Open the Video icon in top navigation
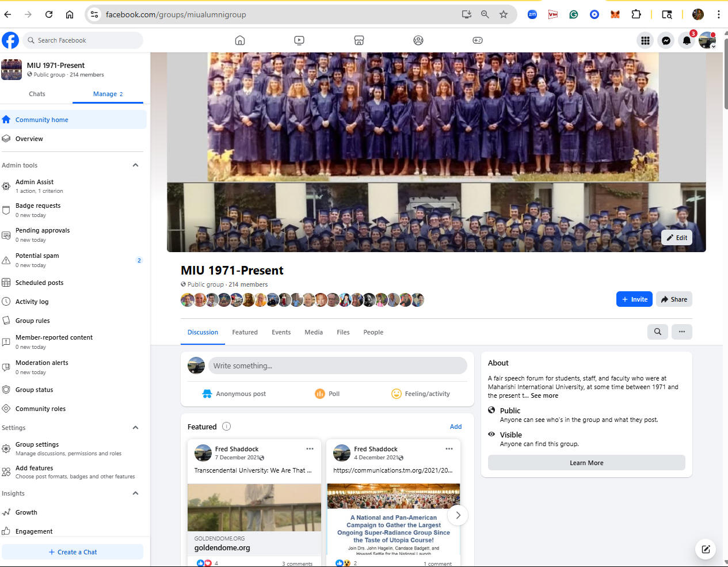Screen dimensions: 728x567 click(299, 40)
